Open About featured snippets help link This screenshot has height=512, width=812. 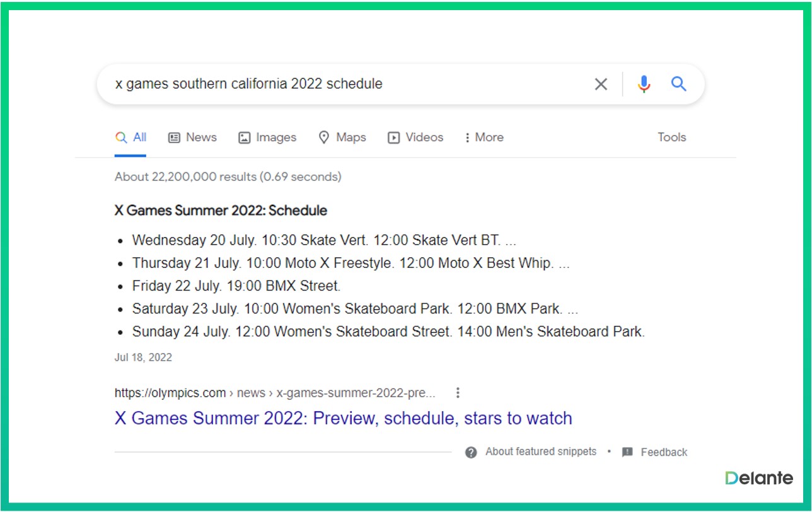pos(540,451)
